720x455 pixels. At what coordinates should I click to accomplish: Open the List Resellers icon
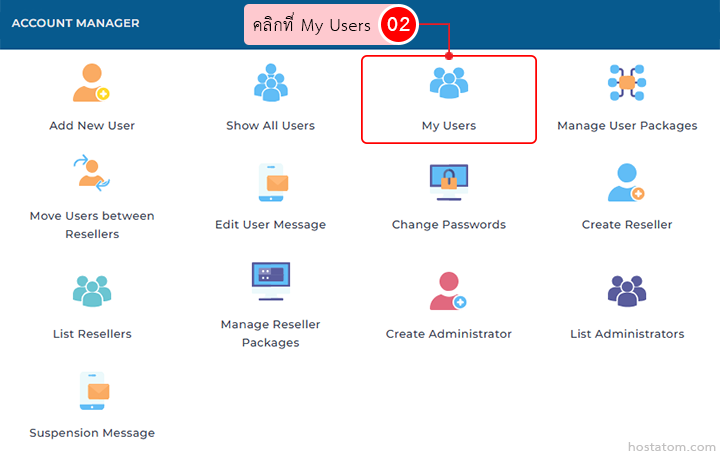(91, 291)
